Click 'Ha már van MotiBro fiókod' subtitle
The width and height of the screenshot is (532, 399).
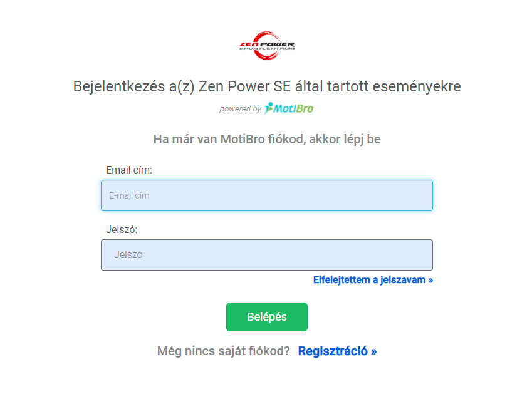[x=266, y=138]
